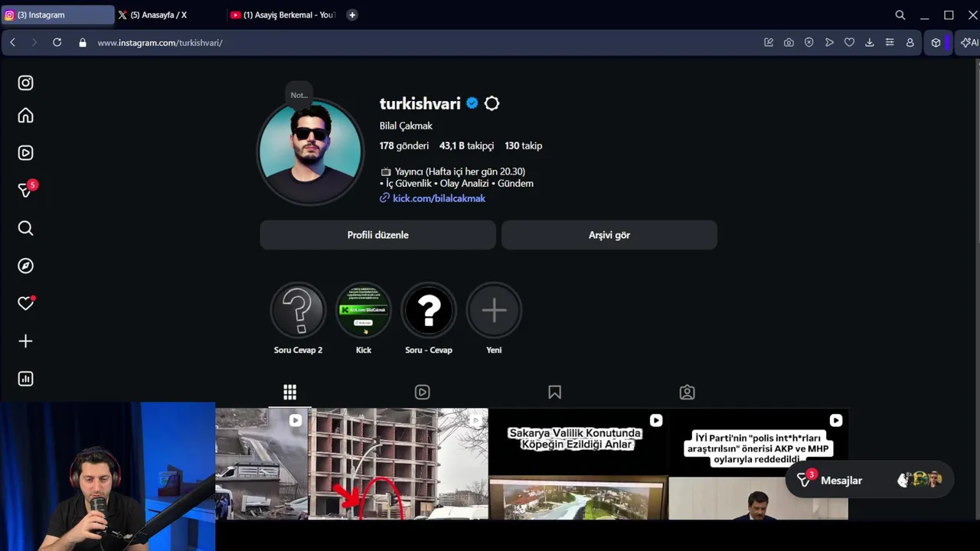Create a new post with the sidebar plus icon
The image size is (980, 551).
(x=25, y=341)
